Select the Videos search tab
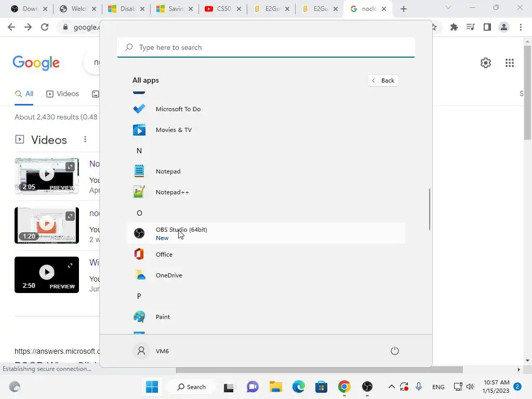 point(62,94)
